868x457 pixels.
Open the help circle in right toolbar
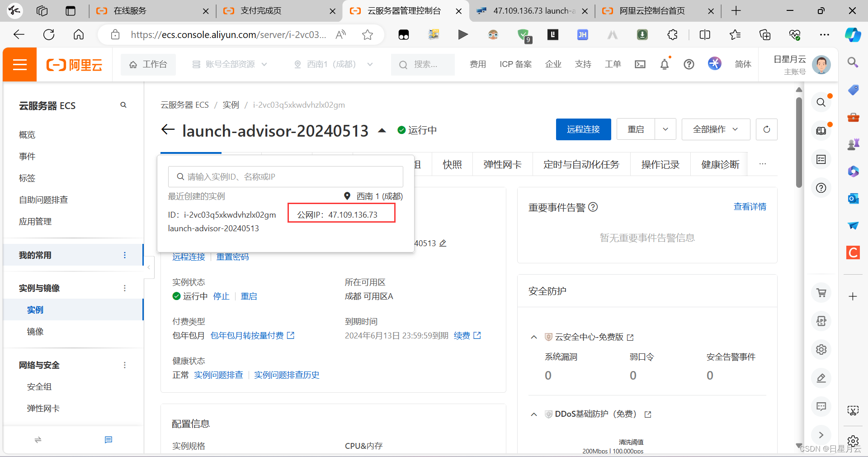pyautogui.click(x=821, y=188)
